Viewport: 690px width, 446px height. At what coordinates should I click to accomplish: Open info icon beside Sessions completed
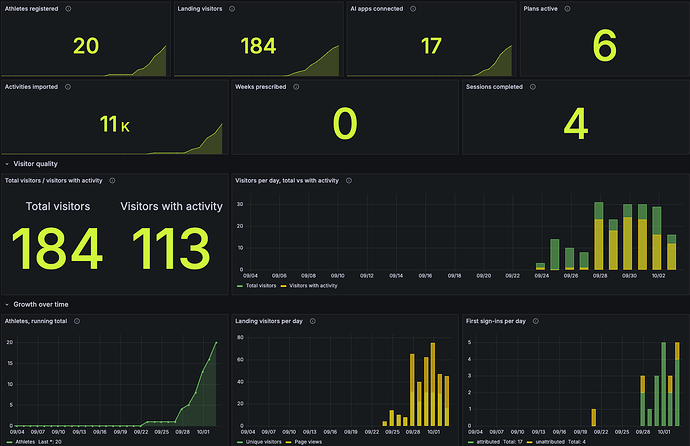point(533,87)
